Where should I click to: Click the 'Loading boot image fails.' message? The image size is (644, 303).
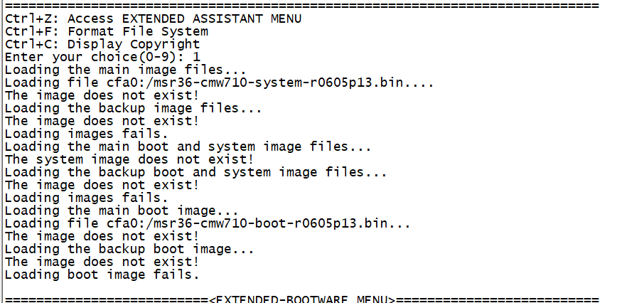tap(102, 275)
